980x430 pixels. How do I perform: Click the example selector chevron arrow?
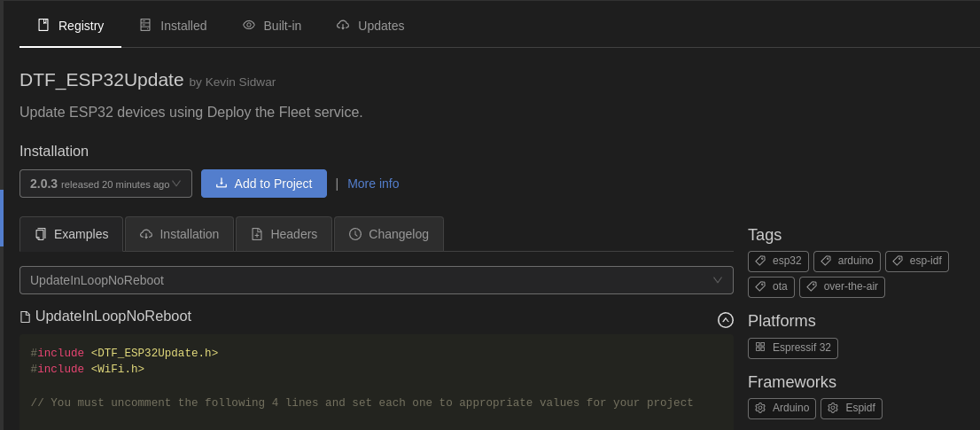click(x=718, y=280)
